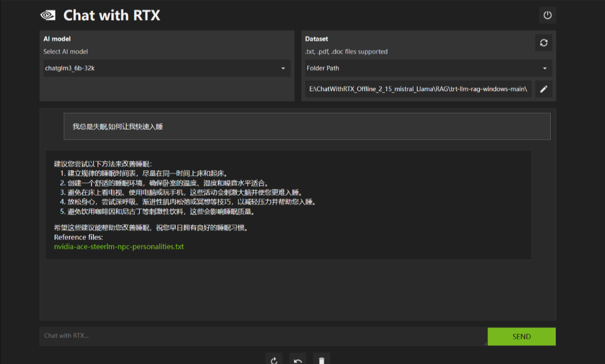Click the trash icon to clear chat
Viewport: 605px width, 364px height.
(x=321, y=360)
